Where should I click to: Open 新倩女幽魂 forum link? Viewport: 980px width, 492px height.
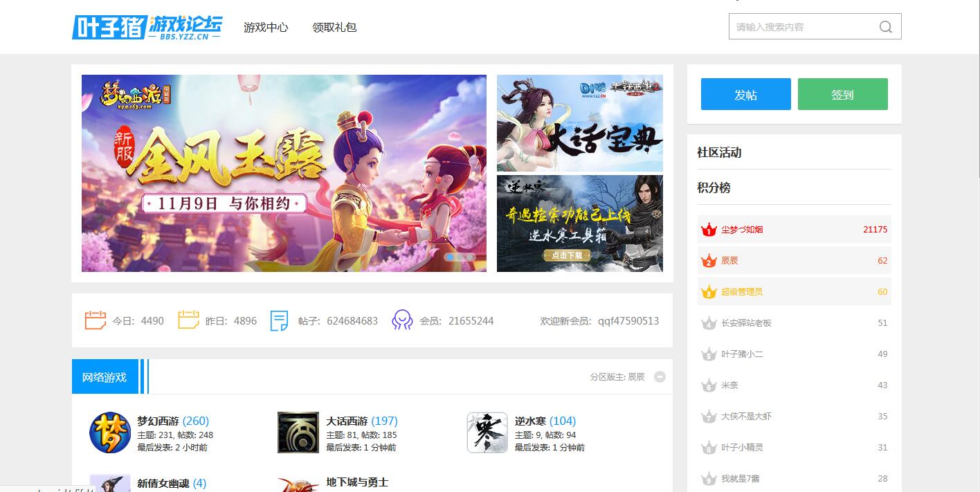pyautogui.click(x=163, y=483)
